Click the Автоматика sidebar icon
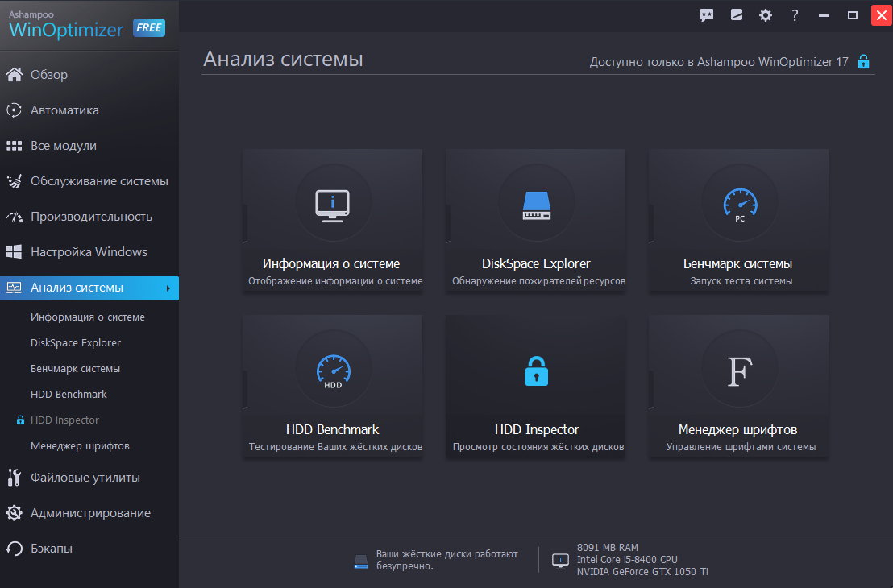The height and width of the screenshot is (588, 893). (x=15, y=110)
